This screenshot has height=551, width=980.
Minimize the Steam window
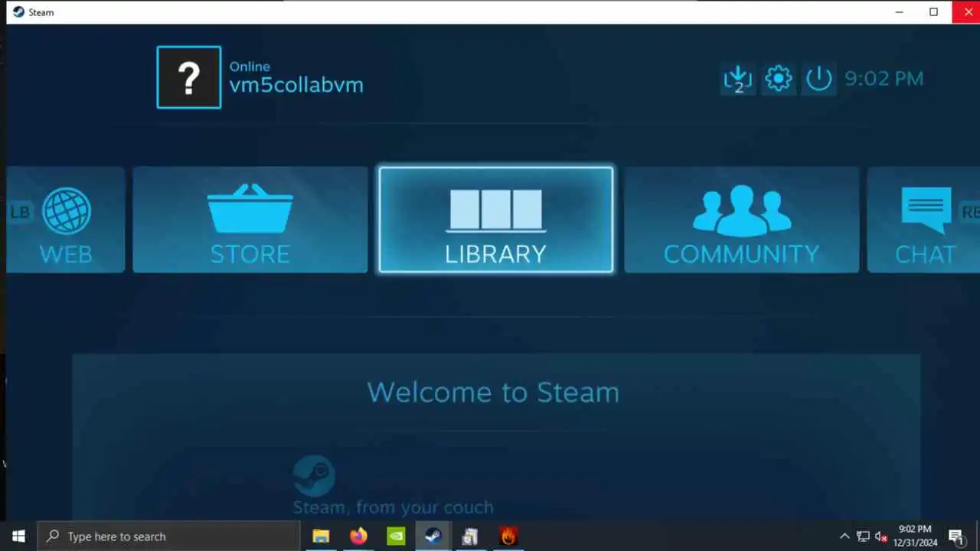[x=899, y=12]
